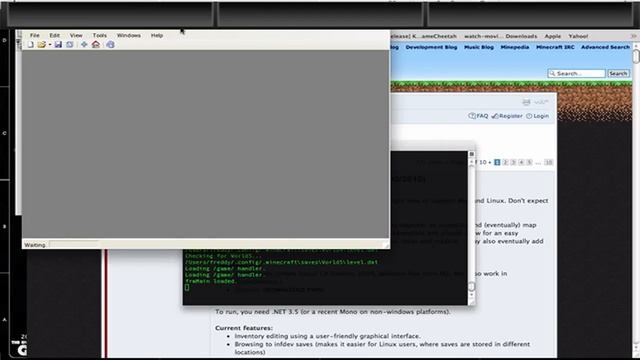Click the Reload icon next to Save
Viewport: 640px width, 360px height.
(70, 44)
